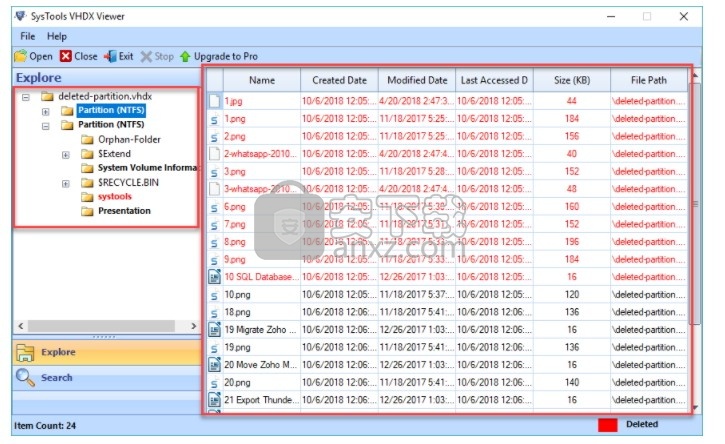
Task: Click the file icon of 1.jpg
Action: click(x=215, y=101)
